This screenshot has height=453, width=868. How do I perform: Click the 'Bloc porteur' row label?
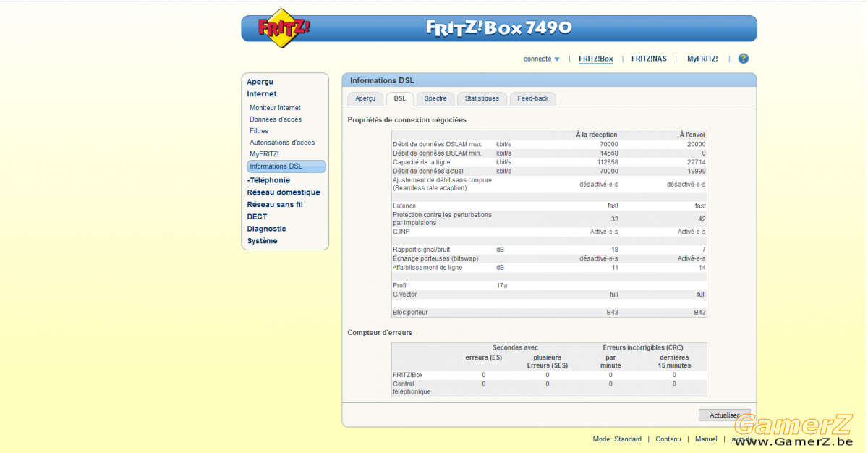(410, 313)
